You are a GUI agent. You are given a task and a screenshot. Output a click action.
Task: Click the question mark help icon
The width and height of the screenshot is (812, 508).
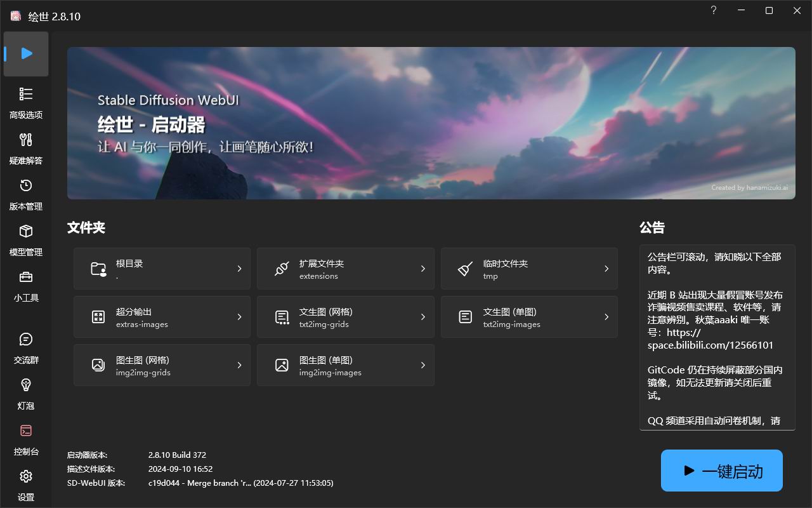pyautogui.click(x=714, y=11)
